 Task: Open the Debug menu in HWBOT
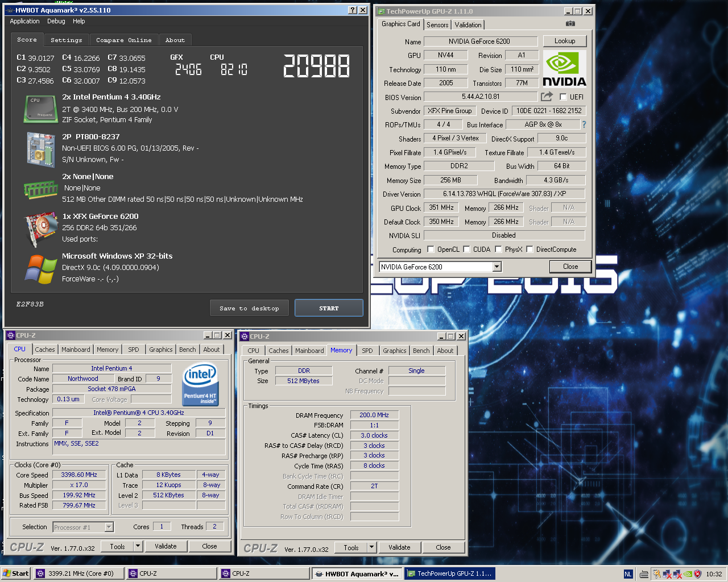pyautogui.click(x=56, y=21)
